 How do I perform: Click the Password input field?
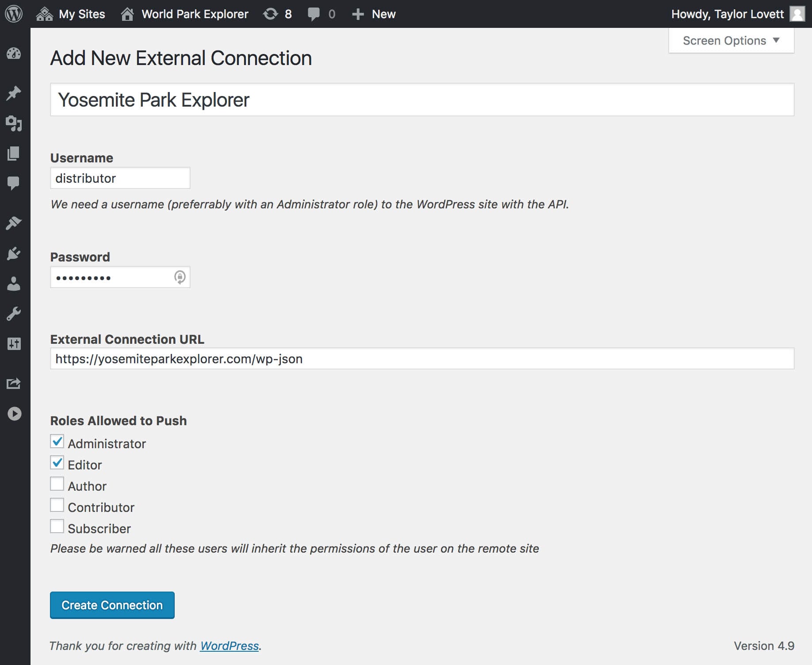tap(120, 277)
